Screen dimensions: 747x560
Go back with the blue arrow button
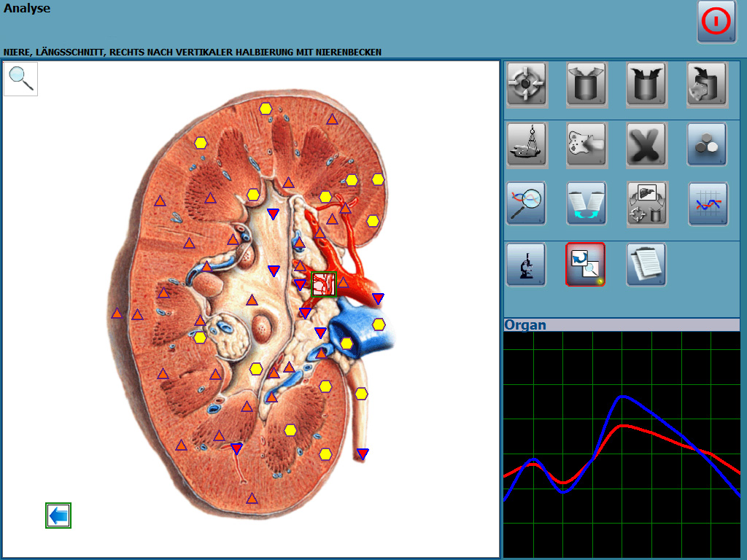click(58, 516)
